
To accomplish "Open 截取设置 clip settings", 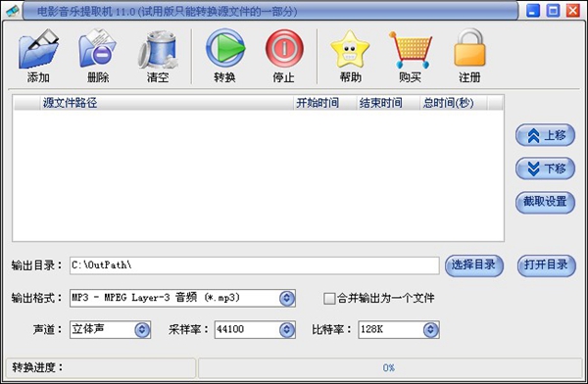I will 545,202.
